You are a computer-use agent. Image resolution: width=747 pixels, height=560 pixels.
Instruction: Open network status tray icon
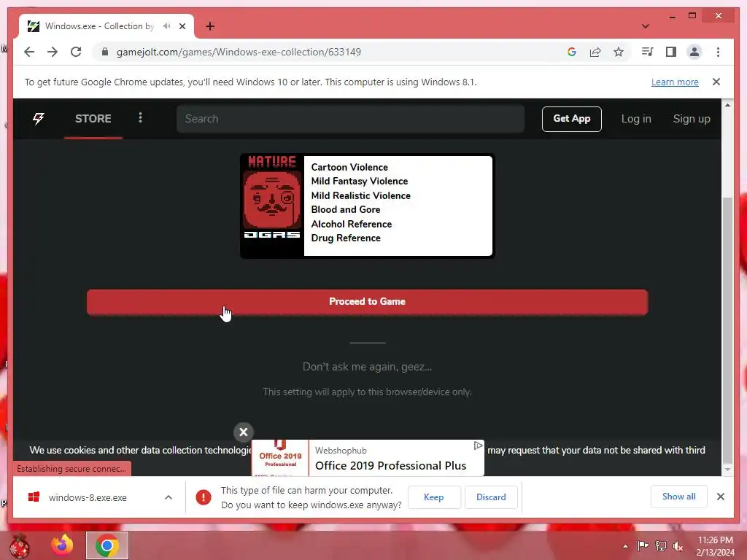(661, 545)
